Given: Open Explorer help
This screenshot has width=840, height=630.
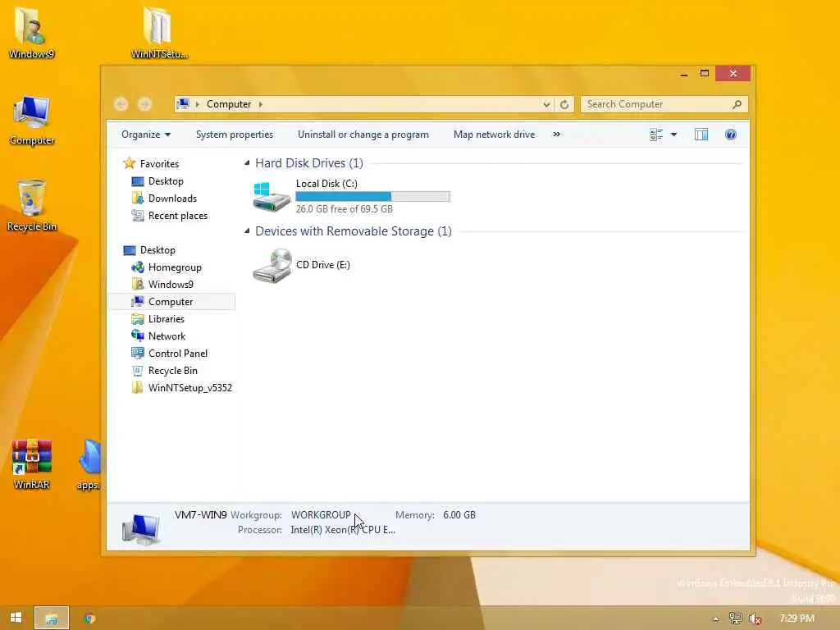Looking at the screenshot, I should pos(731,135).
